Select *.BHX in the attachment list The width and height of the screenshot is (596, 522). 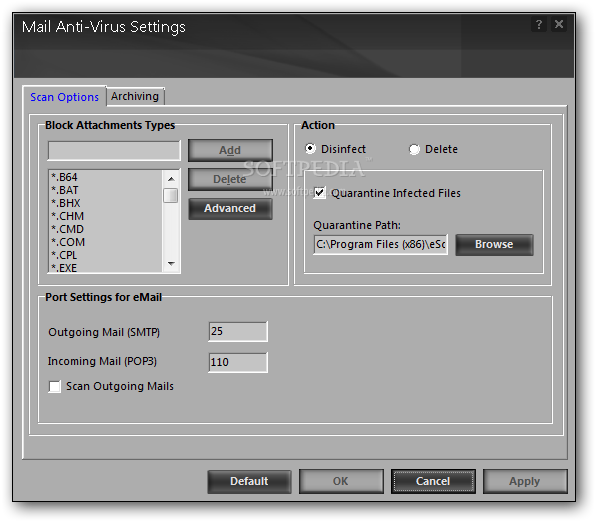[106, 203]
